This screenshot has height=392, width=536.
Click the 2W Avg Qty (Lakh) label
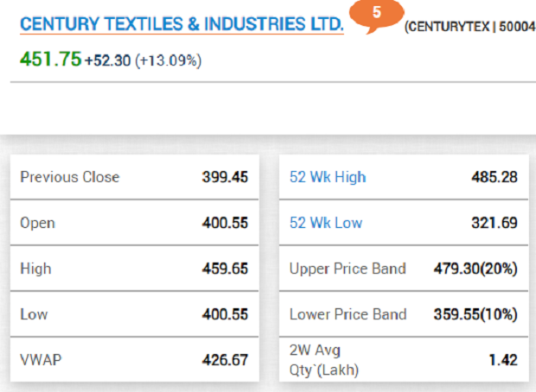pos(324,360)
